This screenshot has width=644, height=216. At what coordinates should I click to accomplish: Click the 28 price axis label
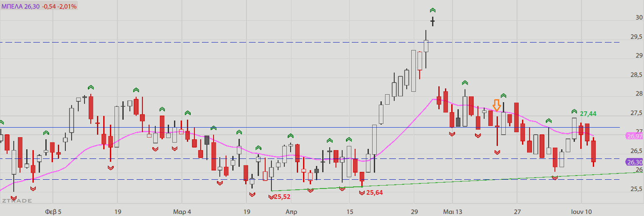click(x=639, y=94)
